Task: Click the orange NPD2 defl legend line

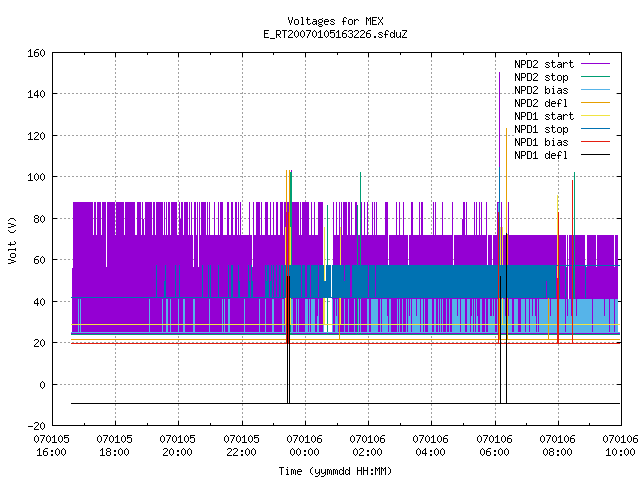Action: (x=596, y=103)
